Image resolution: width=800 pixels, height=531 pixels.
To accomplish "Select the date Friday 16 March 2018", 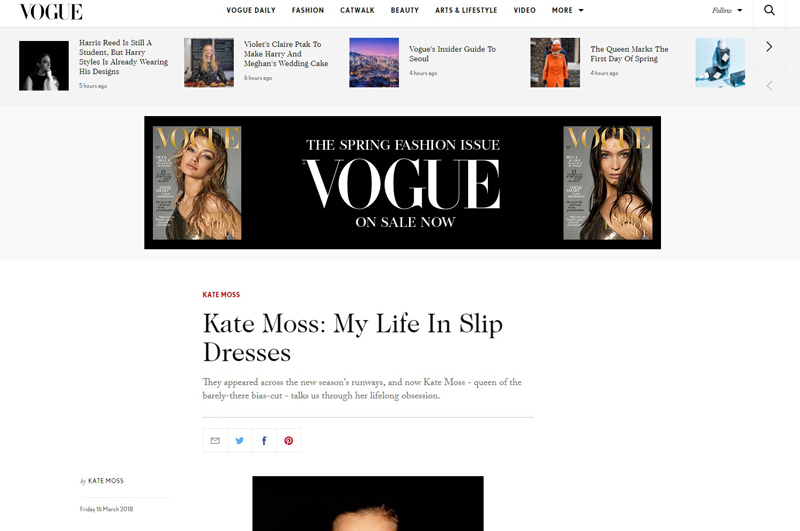I will [106, 509].
